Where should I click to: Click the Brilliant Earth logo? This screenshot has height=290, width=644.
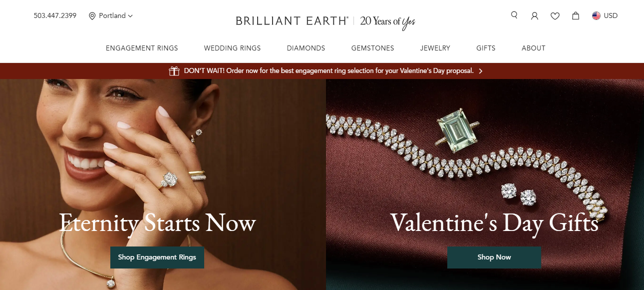(x=292, y=21)
